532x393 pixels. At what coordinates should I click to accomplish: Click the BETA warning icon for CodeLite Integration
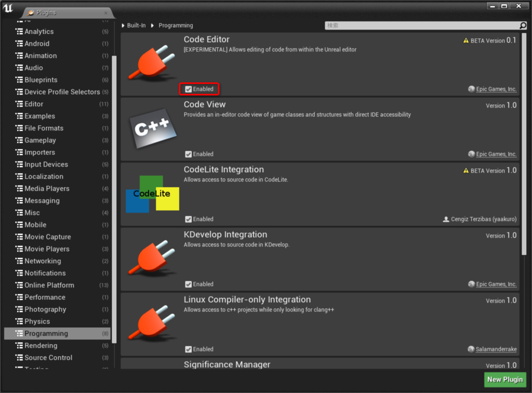click(466, 171)
